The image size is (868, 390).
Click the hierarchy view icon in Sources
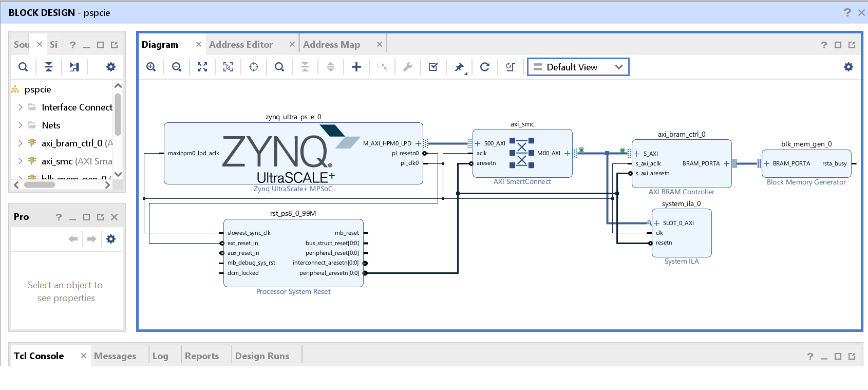(x=74, y=67)
